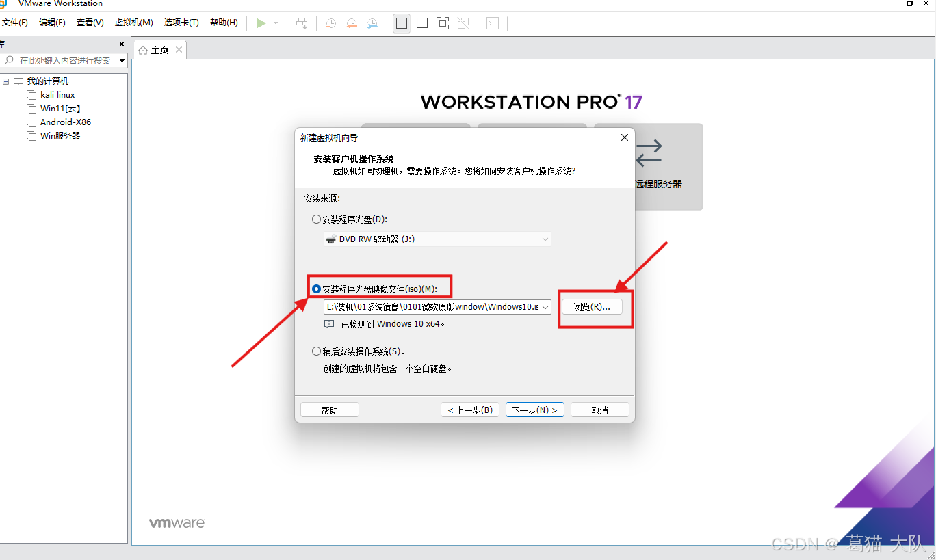The width and height of the screenshot is (936, 560).
Task: Click the 取消 button
Action: (600, 410)
